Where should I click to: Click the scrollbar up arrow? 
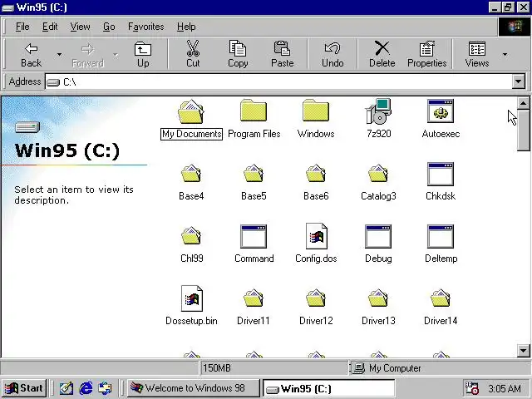click(523, 103)
